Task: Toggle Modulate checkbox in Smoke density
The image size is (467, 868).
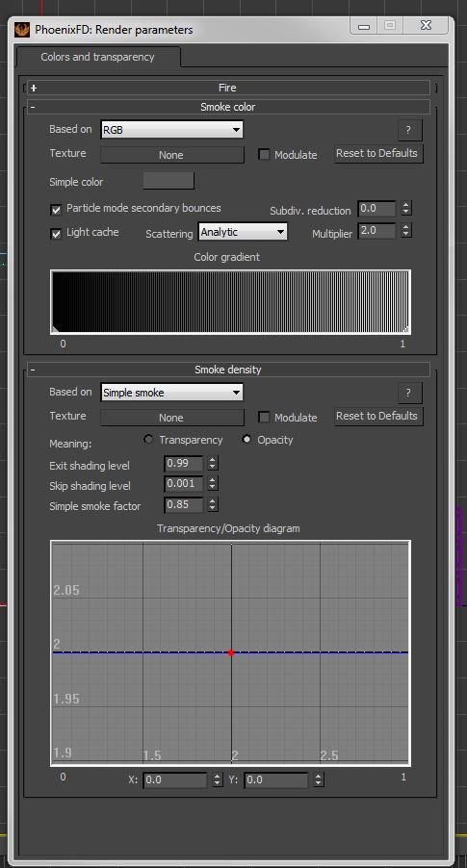Action: (x=264, y=418)
